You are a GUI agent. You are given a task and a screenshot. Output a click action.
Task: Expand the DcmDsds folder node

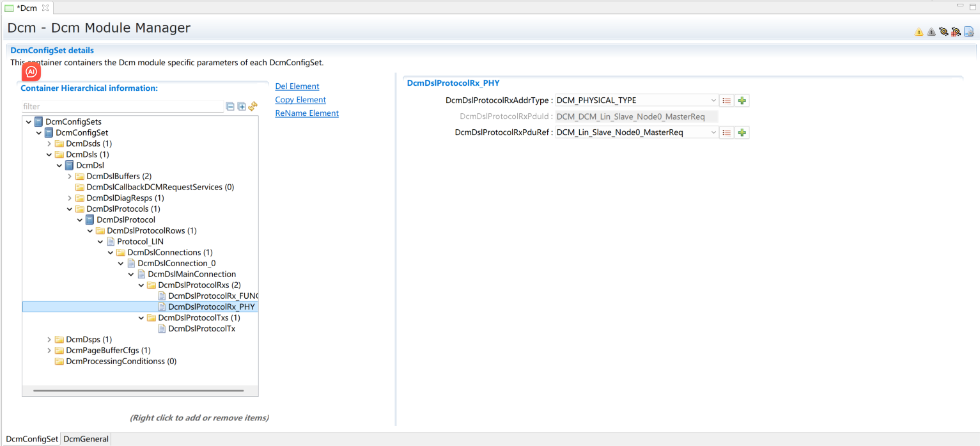point(49,144)
